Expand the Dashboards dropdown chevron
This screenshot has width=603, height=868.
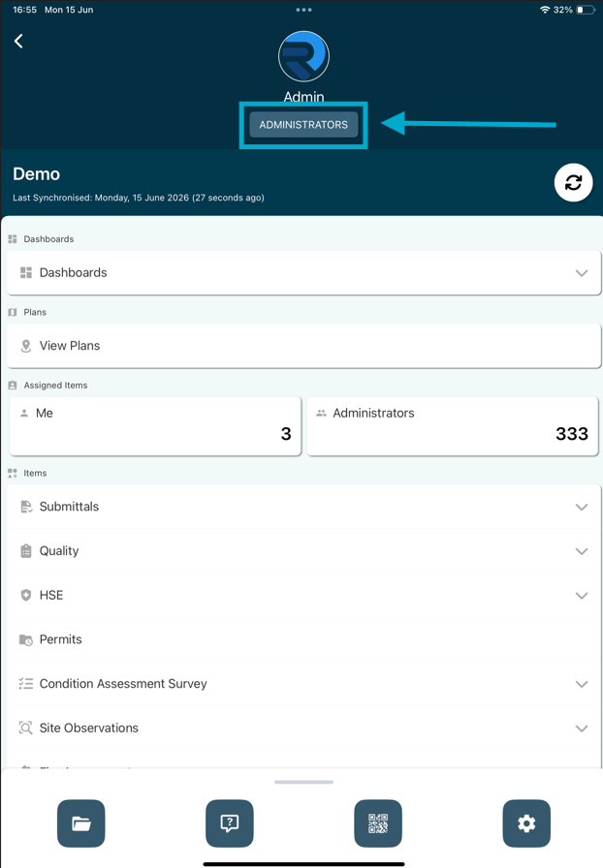tap(582, 273)
